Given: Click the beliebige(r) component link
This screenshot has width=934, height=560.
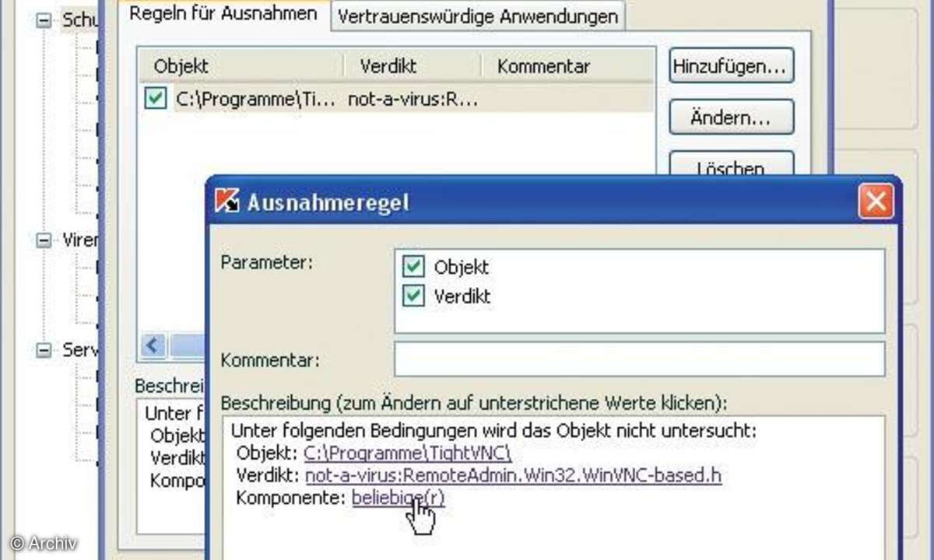Looking at the screenshot, I should point(398,498).
